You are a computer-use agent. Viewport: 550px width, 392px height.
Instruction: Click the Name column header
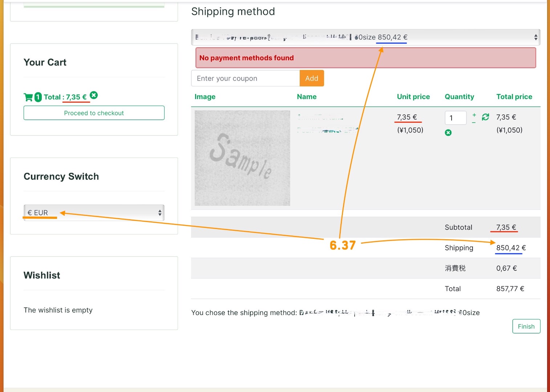(307, 97)
